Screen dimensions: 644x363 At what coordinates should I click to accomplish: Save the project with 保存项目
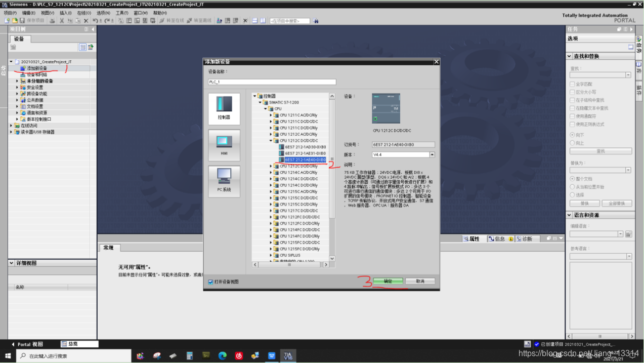(32, 20)
